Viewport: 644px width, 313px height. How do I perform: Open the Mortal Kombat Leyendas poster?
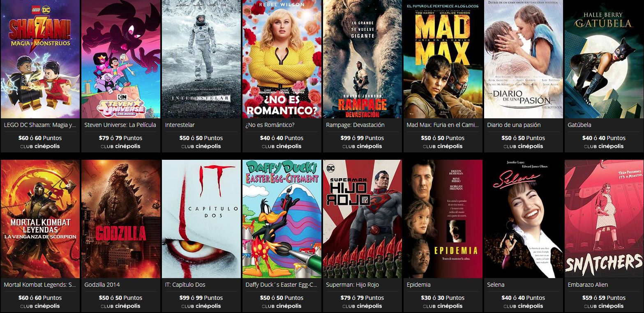(x=40, y=219)
